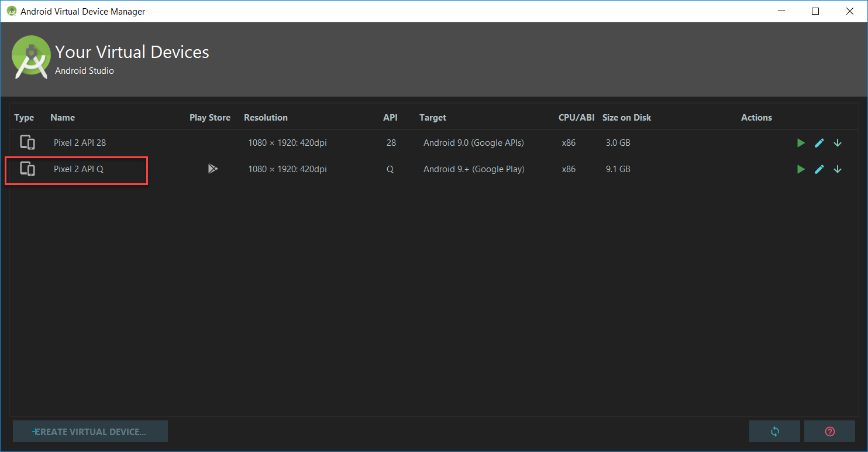Click device type icon for Pixel 2 API 28
Viewport: 868px width, 452px height.
coord(27,142)
